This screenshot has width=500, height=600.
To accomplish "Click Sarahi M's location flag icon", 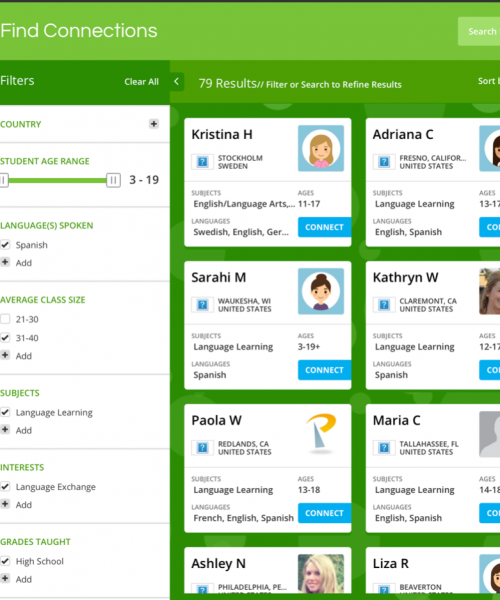I will [x=202, y=305].
